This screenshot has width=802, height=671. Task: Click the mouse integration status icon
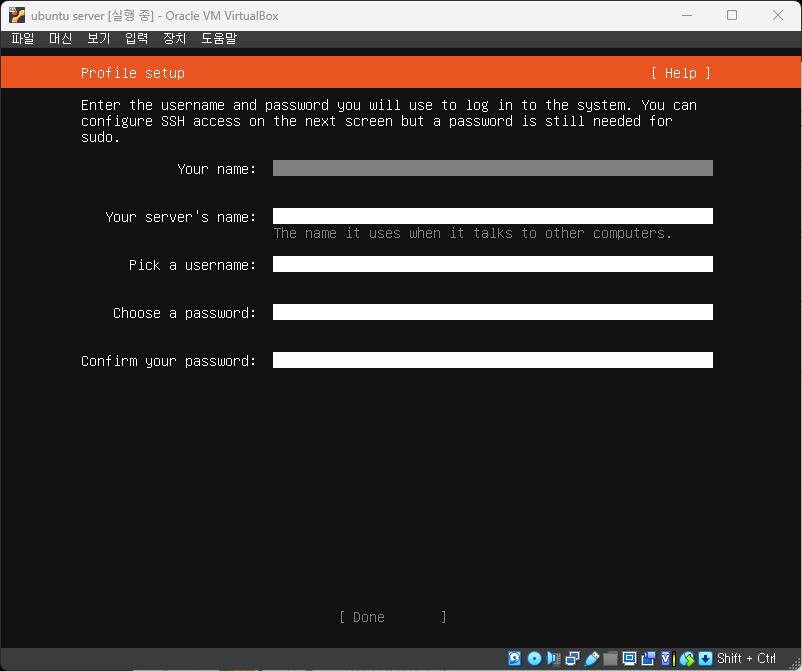687,658
